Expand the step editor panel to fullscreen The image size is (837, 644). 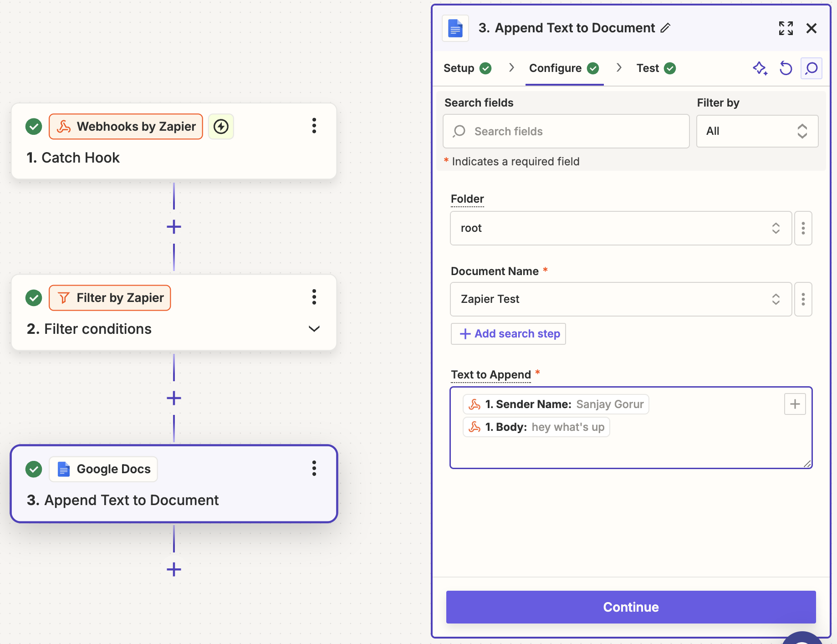pos(786,28)
